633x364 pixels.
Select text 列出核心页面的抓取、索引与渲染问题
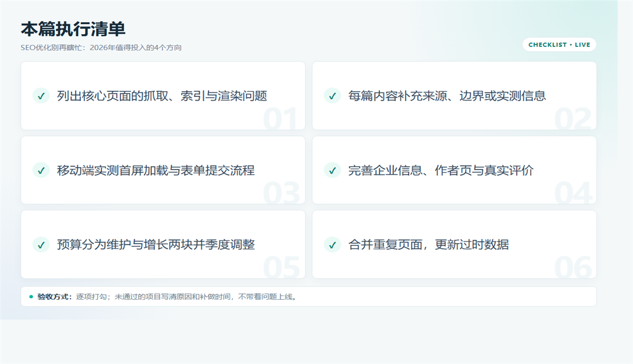(x=162, y=95)
